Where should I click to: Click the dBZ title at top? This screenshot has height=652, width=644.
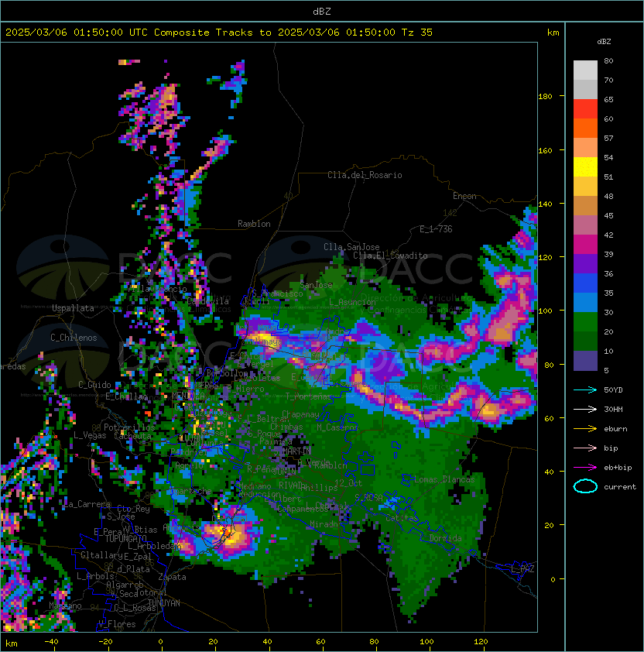[322, 12]
